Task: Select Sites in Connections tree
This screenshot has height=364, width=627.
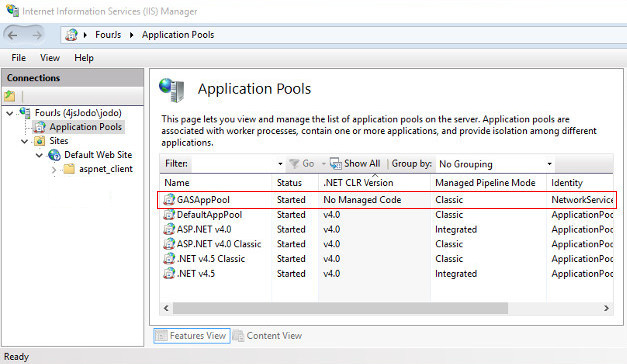Action: click(x=59, y=141)
